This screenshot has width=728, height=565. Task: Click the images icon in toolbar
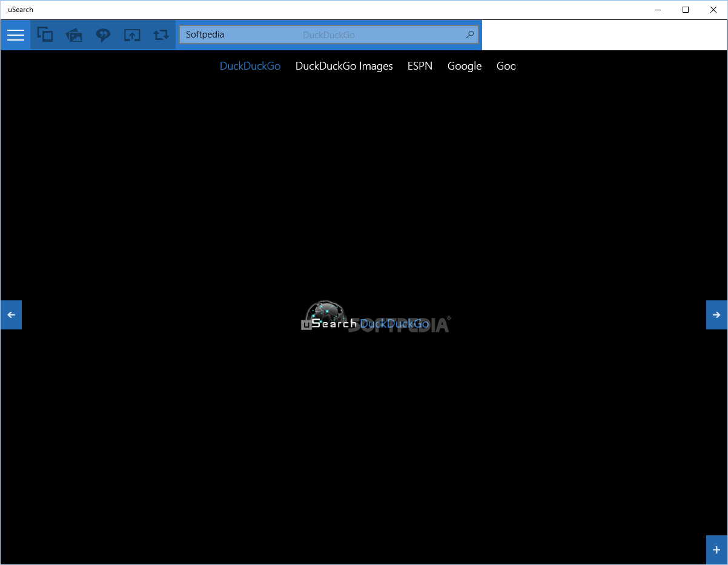(74, 35)
